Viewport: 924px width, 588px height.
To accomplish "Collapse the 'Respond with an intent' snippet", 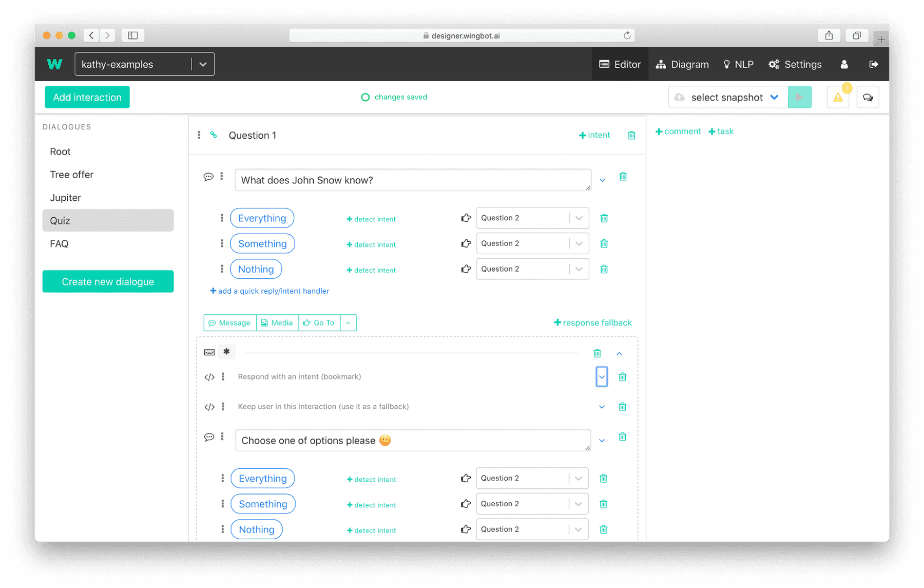I will pos(602,376).
